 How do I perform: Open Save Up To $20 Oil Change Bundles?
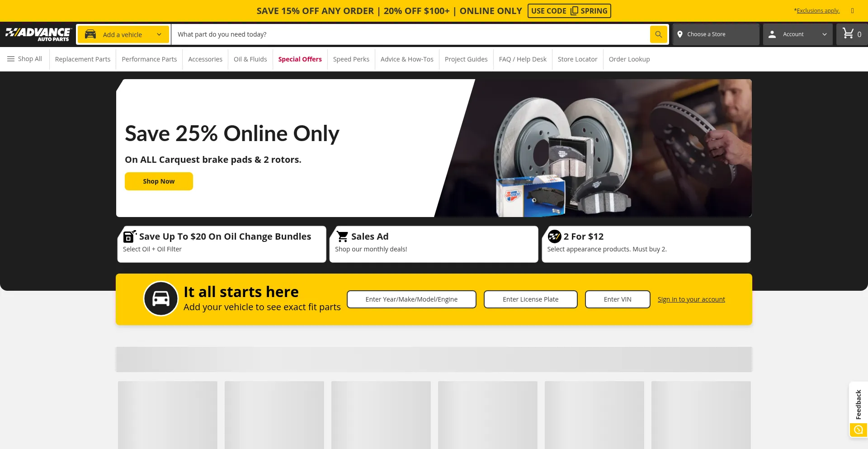tap(222, 244)
